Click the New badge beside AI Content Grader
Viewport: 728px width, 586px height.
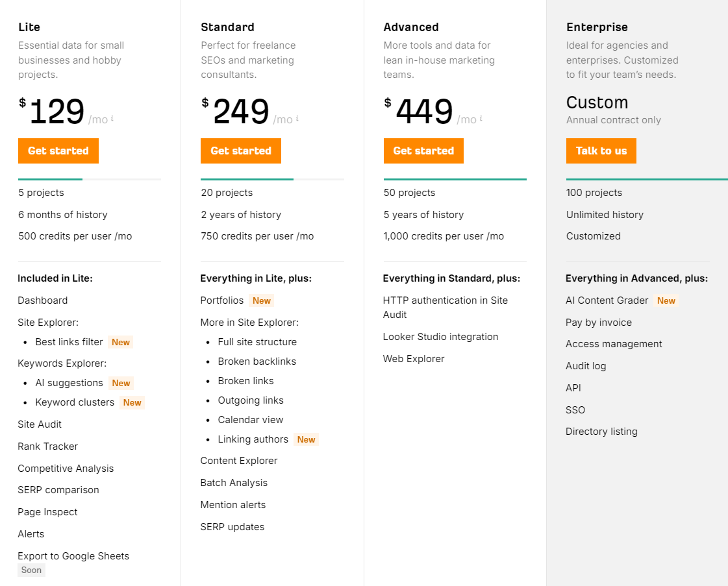tap(667, 300)
